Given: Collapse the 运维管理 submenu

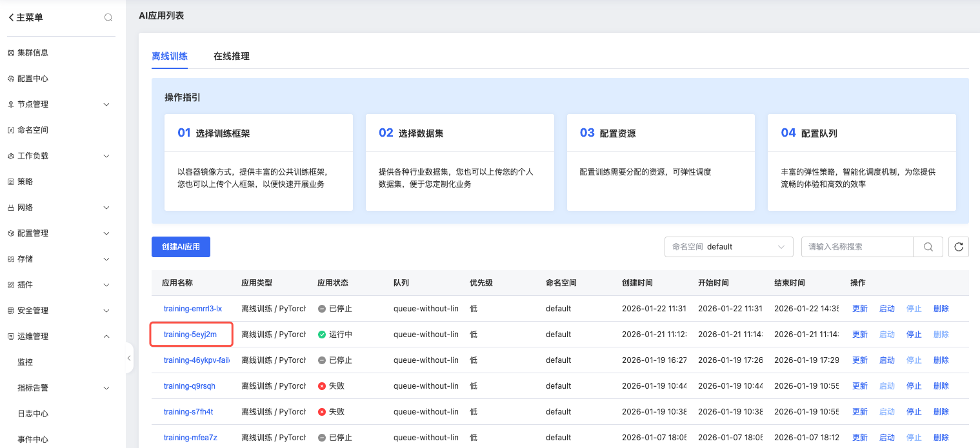Looking at the screenshot, I should pyautogui.click(x=106, y=336).
